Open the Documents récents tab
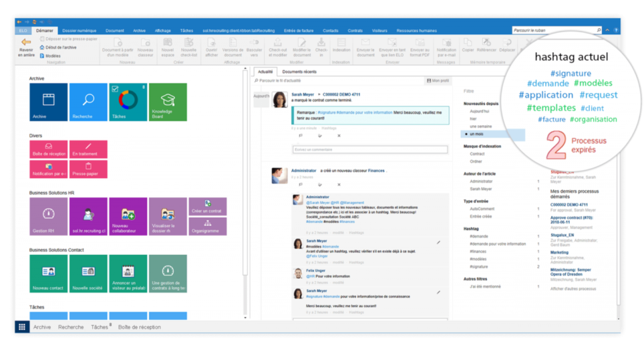This screenshot has height=350, width=644. coord(299,72)
